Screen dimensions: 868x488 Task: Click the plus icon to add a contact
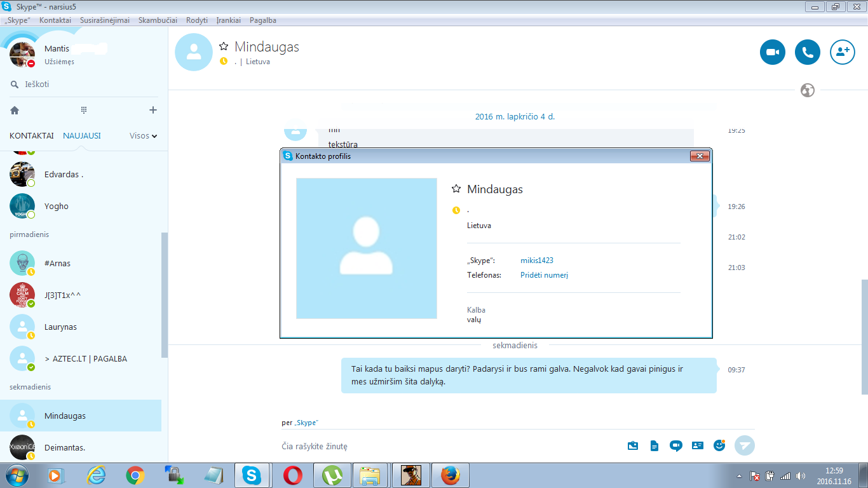pyautogui.click(x=153, y=110)
